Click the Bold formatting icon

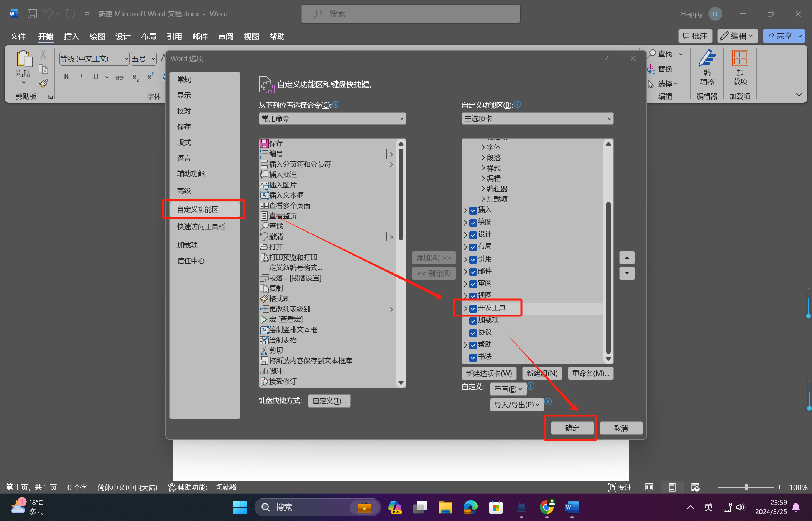(x=66, y=77)
